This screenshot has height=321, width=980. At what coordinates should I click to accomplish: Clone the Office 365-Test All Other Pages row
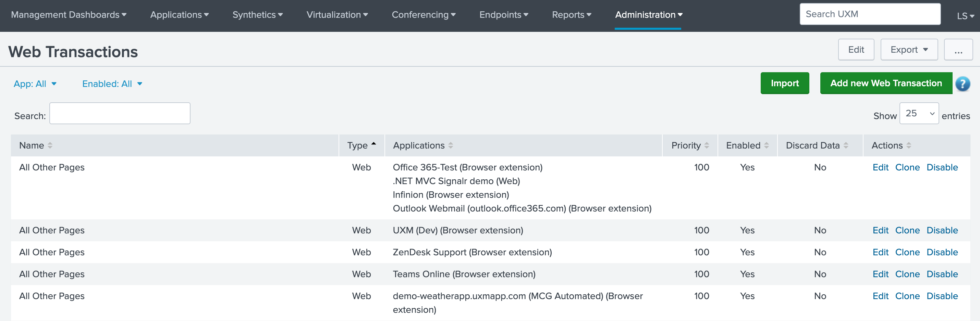click(907, 168)
